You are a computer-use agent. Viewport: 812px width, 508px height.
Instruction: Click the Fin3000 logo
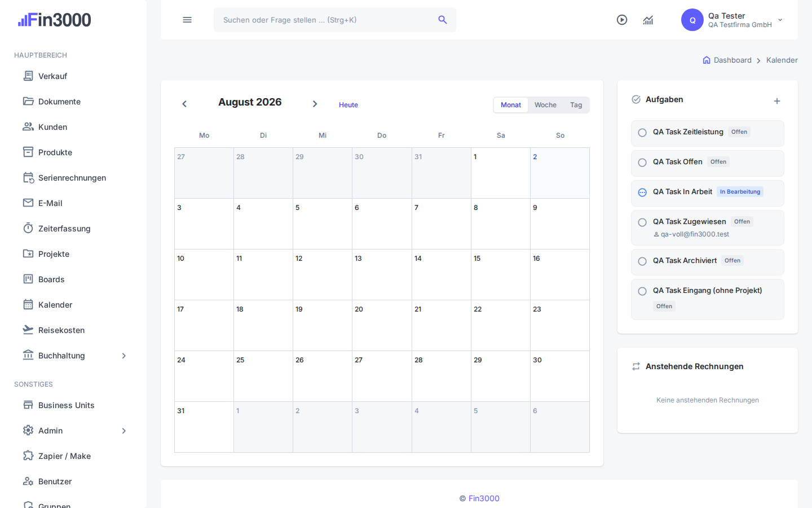point(55,20)
